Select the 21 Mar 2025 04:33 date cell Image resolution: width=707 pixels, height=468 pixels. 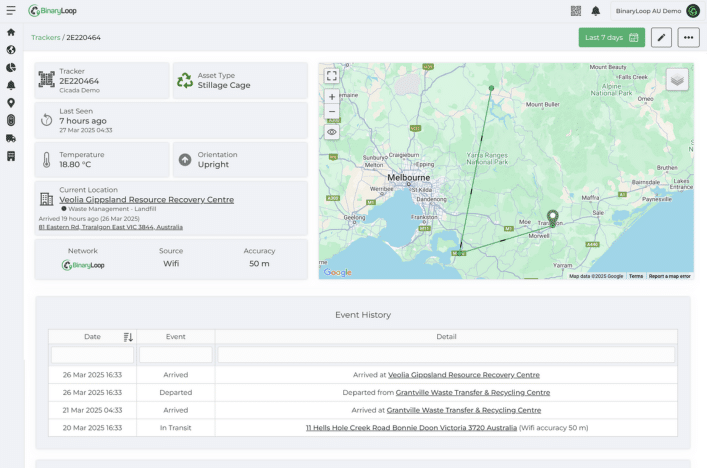[x=92, y=410]
